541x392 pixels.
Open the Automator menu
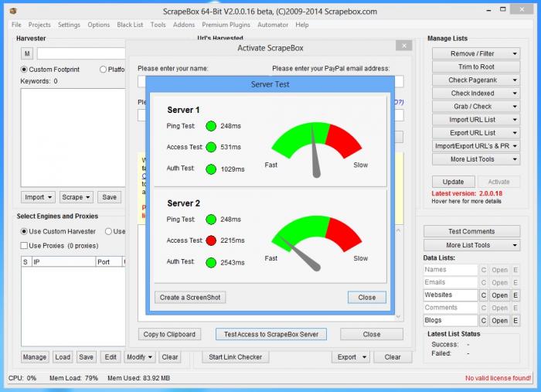(273, 25)
